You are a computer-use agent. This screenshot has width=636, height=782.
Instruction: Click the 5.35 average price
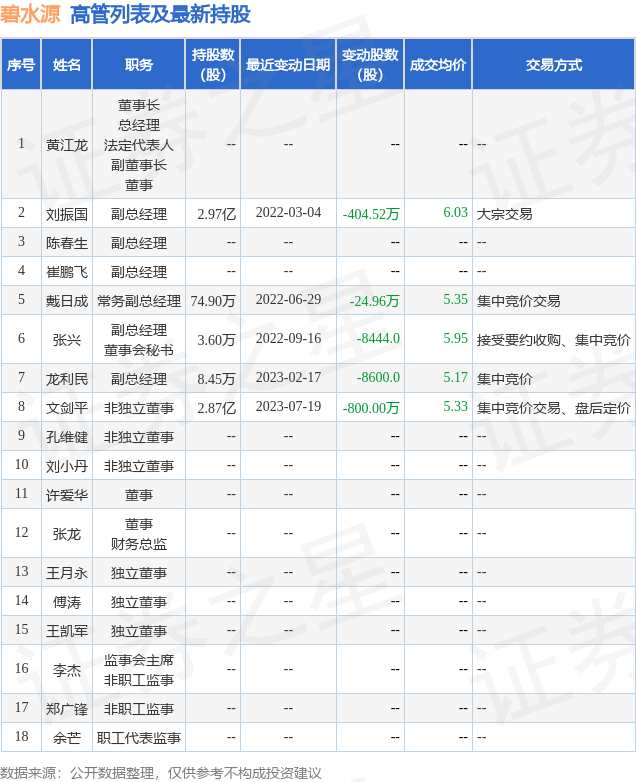coord(455,299)
